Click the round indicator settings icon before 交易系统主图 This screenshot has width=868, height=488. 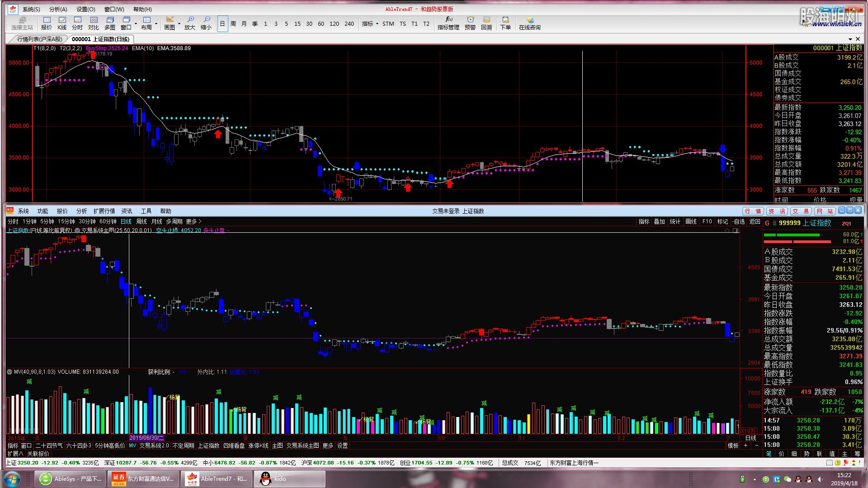coord(77,230)
